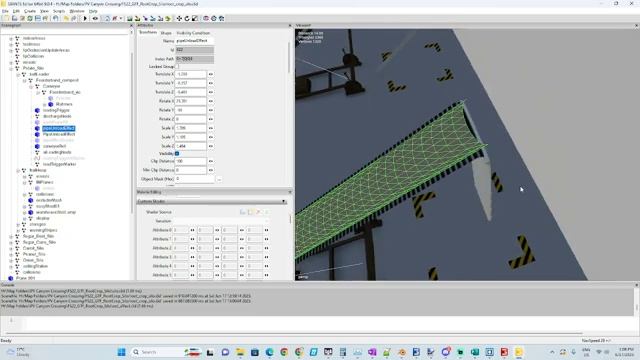Viewport: 640px width, 360px height.
Task: Click the blue save-style toolbar icon
Action: (x=38, y=18)
